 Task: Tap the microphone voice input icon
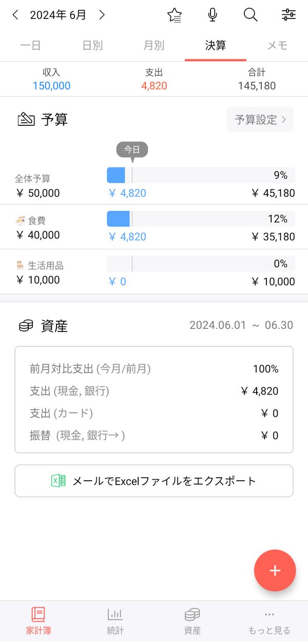(x=213, y=15)
